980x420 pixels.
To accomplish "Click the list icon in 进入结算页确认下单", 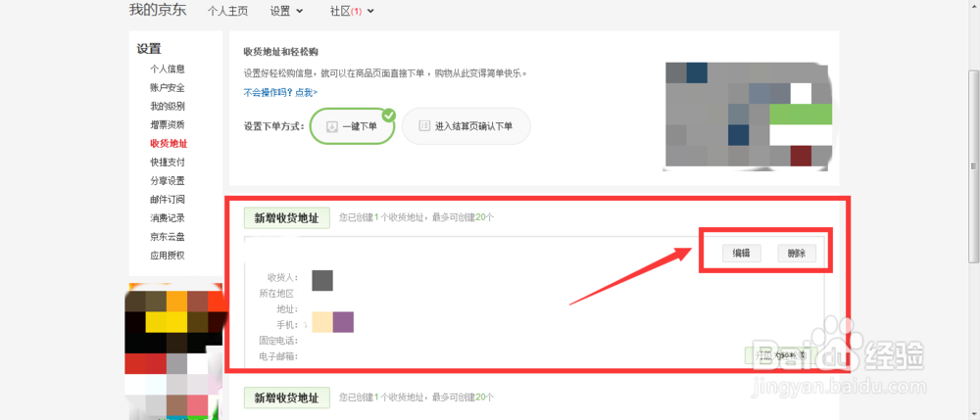I will click(x=424, y=126).
